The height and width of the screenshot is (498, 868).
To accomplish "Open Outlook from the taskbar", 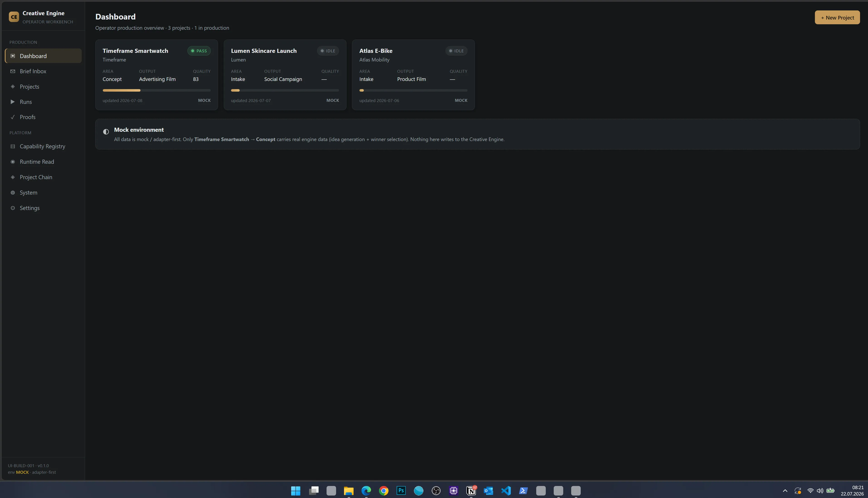I will coord(488,491).
